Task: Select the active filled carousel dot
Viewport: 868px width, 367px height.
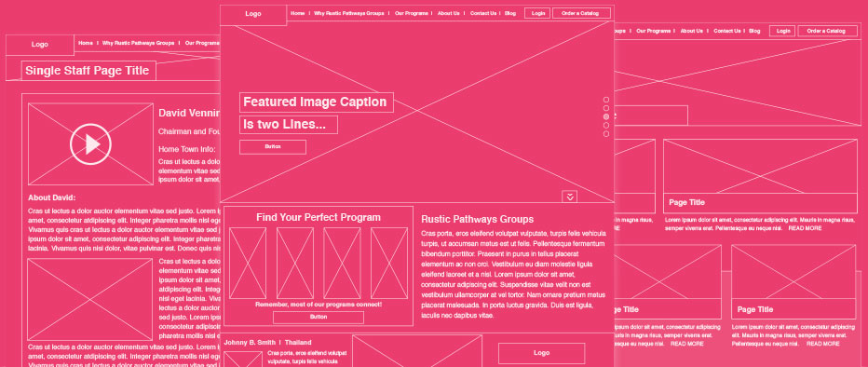Action: click(606, 116)
